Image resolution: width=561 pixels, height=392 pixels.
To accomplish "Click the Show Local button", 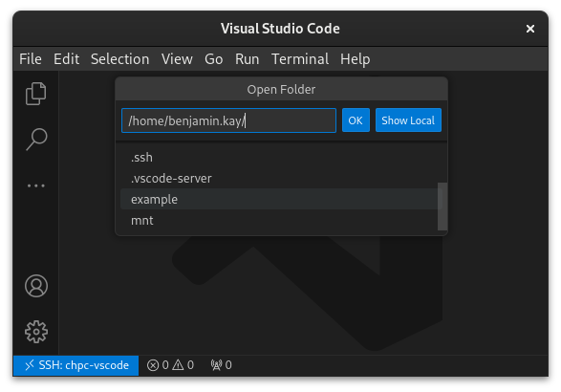I will [x=408, y=120].
